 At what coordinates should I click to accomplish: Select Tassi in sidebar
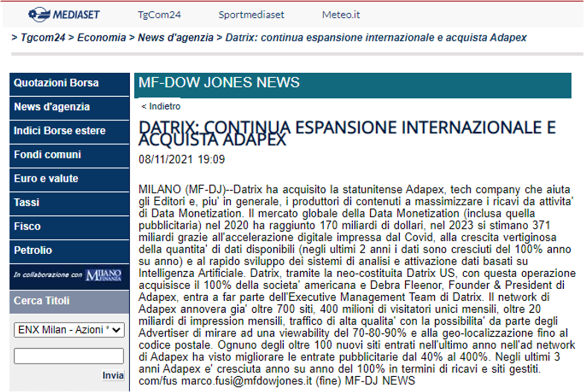69,202
